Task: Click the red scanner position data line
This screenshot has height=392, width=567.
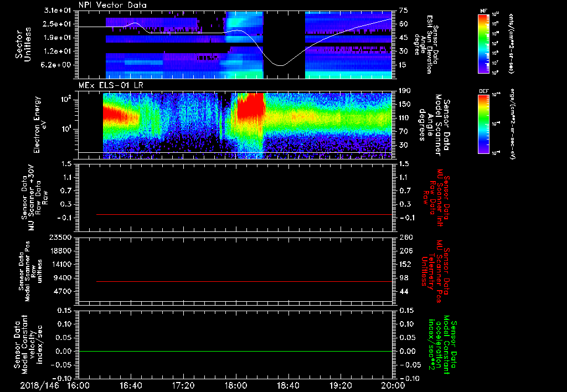Action: point(244,281)
